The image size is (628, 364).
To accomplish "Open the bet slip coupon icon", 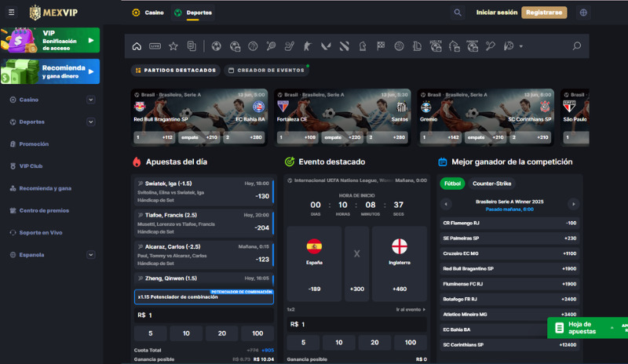I will coord(192,46).
